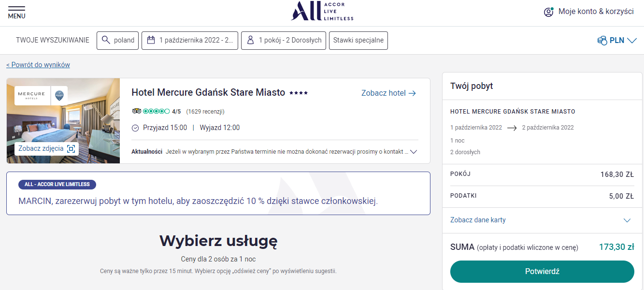Click the Wyjazd 12:00 checkout time
The width and height of the screenshot is (644, 290).
click(220, 128)
